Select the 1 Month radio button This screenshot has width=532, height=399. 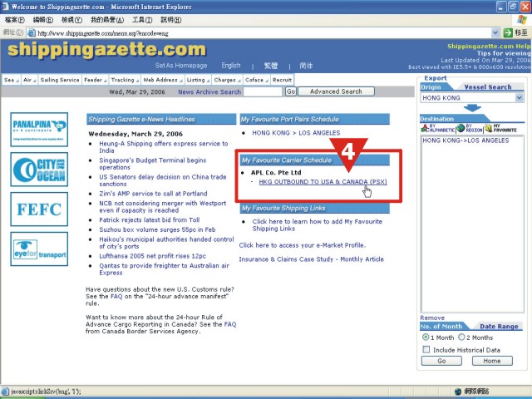[x=426, y=337]
